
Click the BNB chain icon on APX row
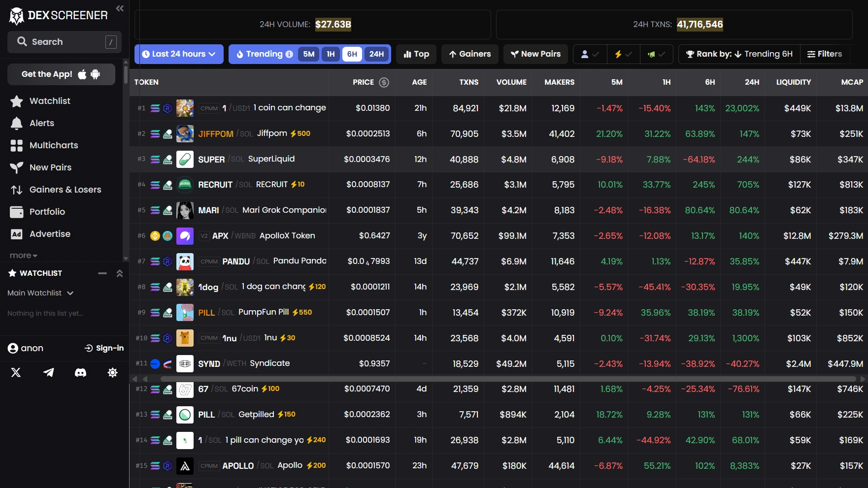click(x=155, y=236)
